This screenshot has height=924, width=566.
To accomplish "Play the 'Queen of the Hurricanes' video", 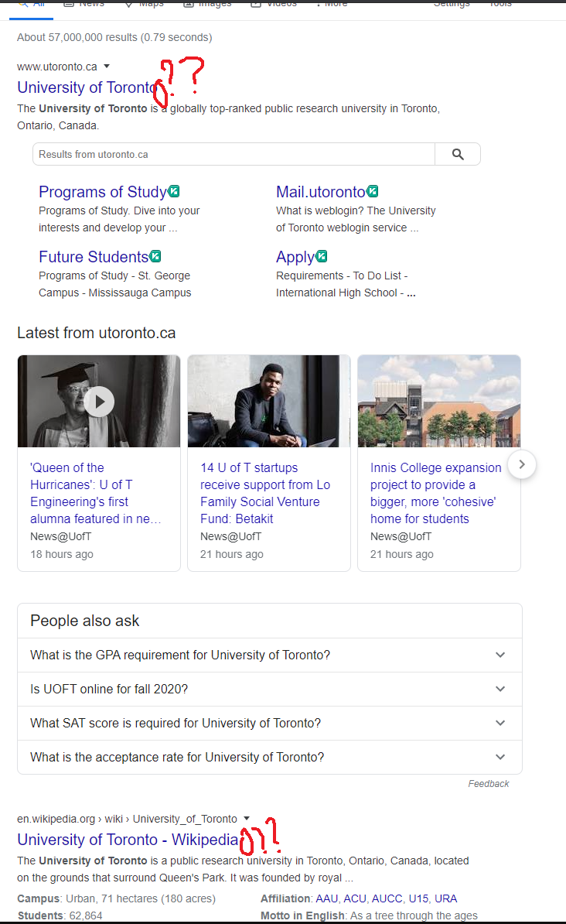I will pyautogui.click(x=99, y=401).
